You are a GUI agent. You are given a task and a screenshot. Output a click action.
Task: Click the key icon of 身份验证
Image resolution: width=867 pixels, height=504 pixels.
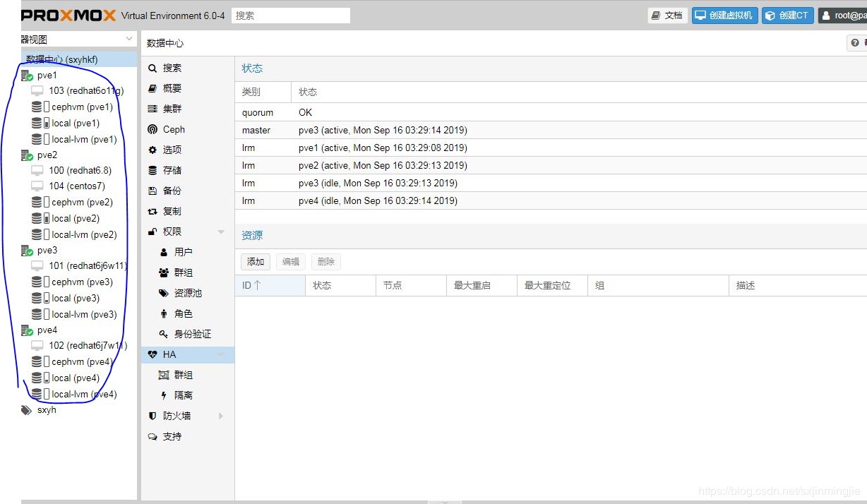[164, 335]
